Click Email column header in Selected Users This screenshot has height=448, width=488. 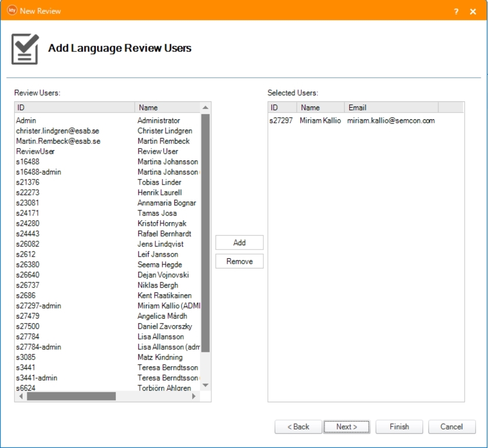[x=391, y=107]
